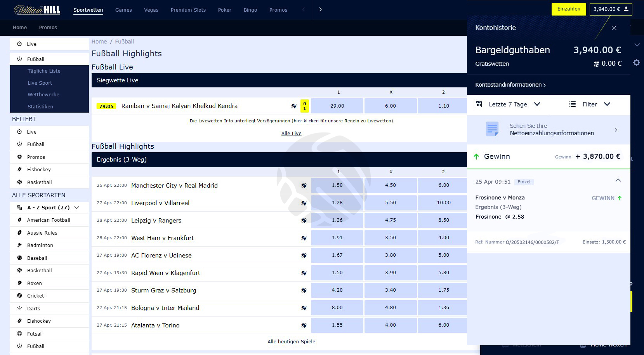Select away odds 1.10 for Samaj Kalyan
The image size is (644, 355).
(x=443, y=106)
